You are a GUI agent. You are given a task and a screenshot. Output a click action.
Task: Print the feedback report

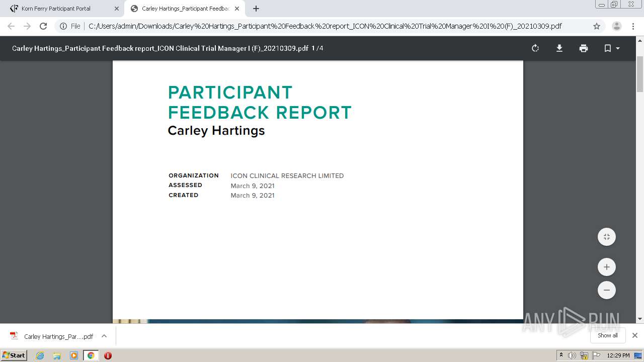tap(584, 48)
